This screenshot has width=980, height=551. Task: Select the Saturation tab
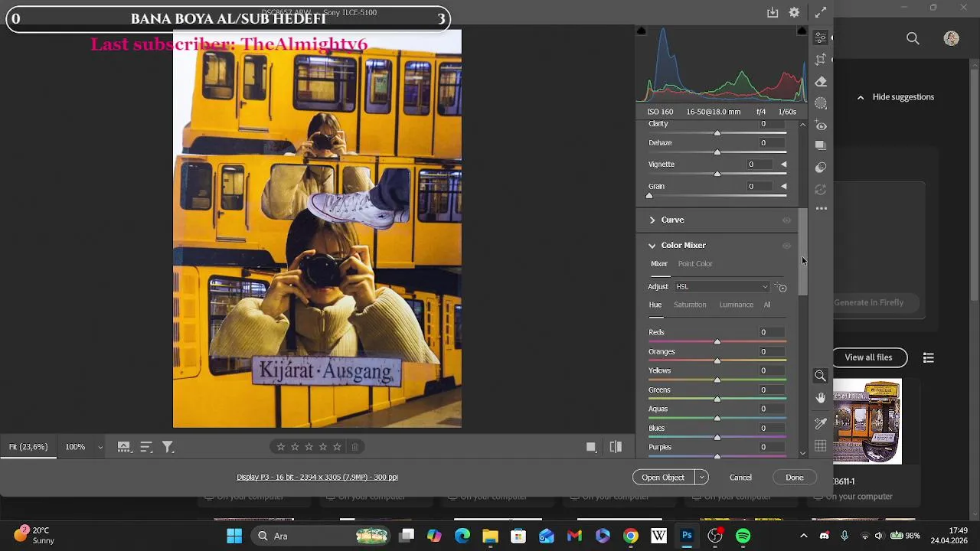pyautogui.click(x=690, y=305)
